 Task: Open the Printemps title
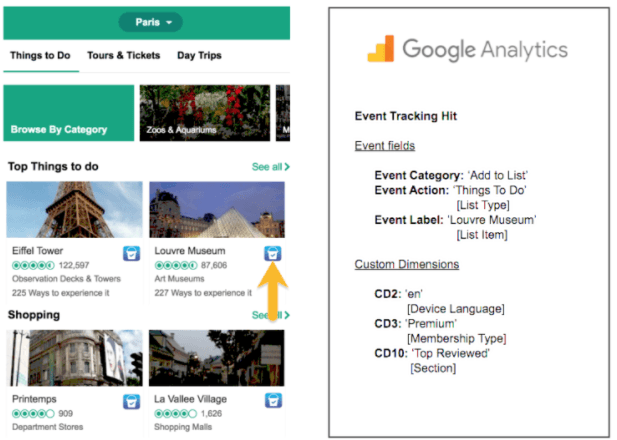point(34,399)
